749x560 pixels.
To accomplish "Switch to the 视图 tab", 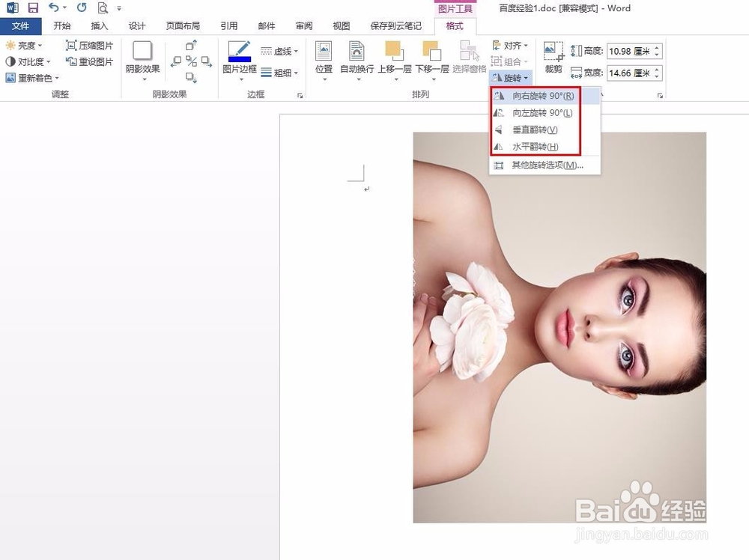I will [x=341, y=25].
